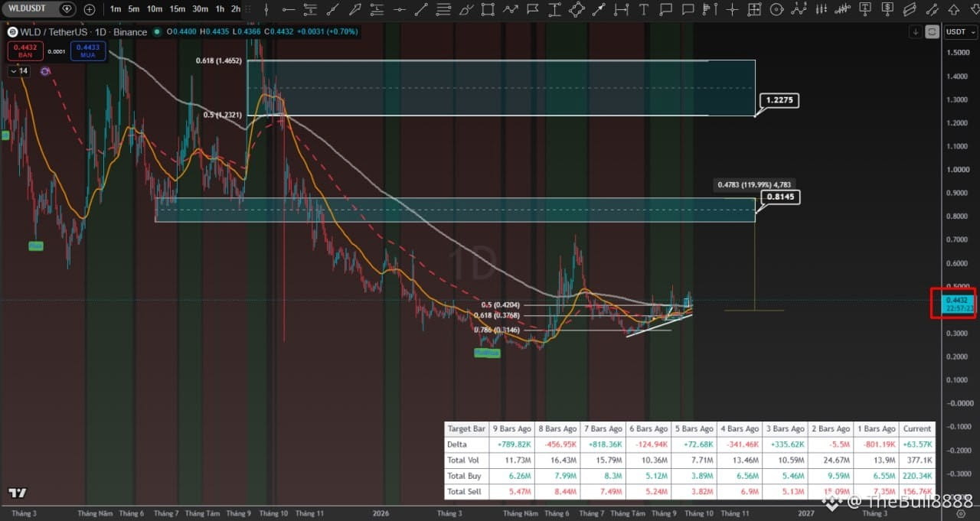Viewport: 980px width, 521px height.
Task: Toggle the auto-scale button beside USDT
Action: point(932,31)
